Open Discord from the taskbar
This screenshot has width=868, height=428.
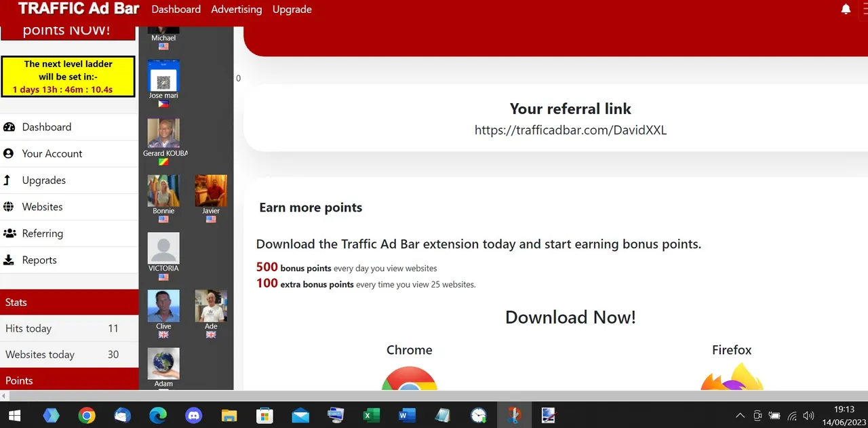coord(194,415)
